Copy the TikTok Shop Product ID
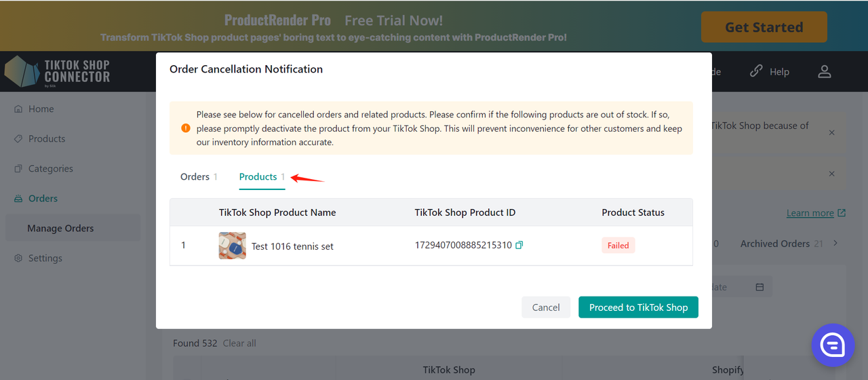Viewport: 868px width, 380px height. [x=519, y=245]
